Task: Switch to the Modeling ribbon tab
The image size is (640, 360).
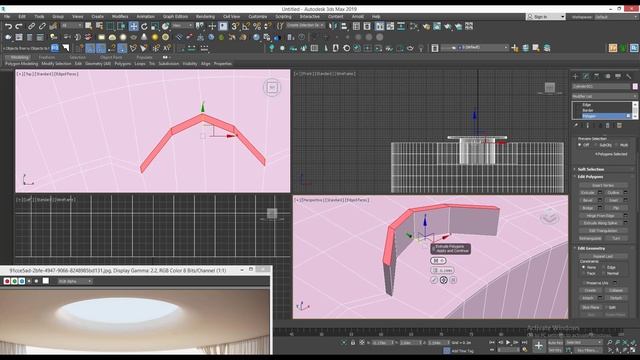Action: click(x=20, y=58)
